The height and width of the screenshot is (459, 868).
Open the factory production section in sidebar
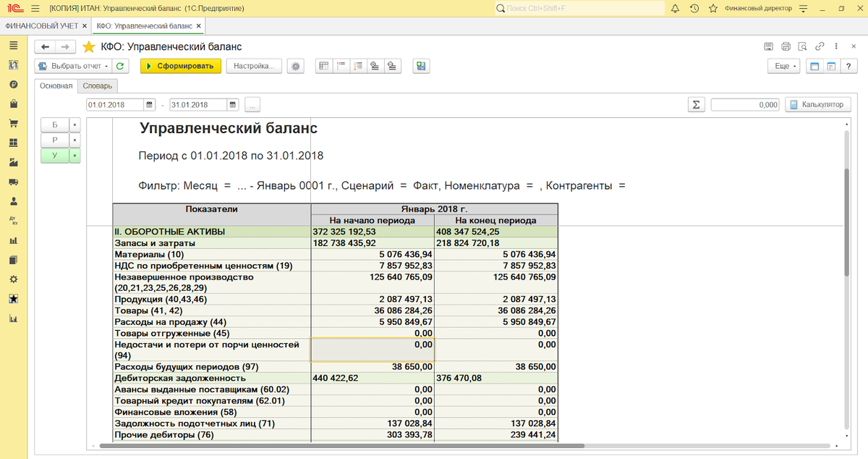tap(13, 162)
